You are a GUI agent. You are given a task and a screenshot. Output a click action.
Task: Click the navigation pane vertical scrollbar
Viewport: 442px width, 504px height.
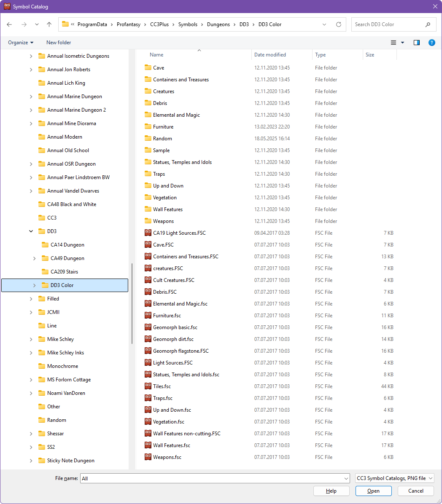pyautogui.click(x=132, y=303)
